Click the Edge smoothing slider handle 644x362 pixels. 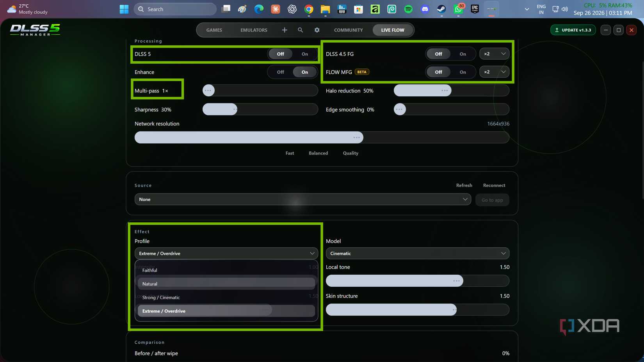[400, 110]
